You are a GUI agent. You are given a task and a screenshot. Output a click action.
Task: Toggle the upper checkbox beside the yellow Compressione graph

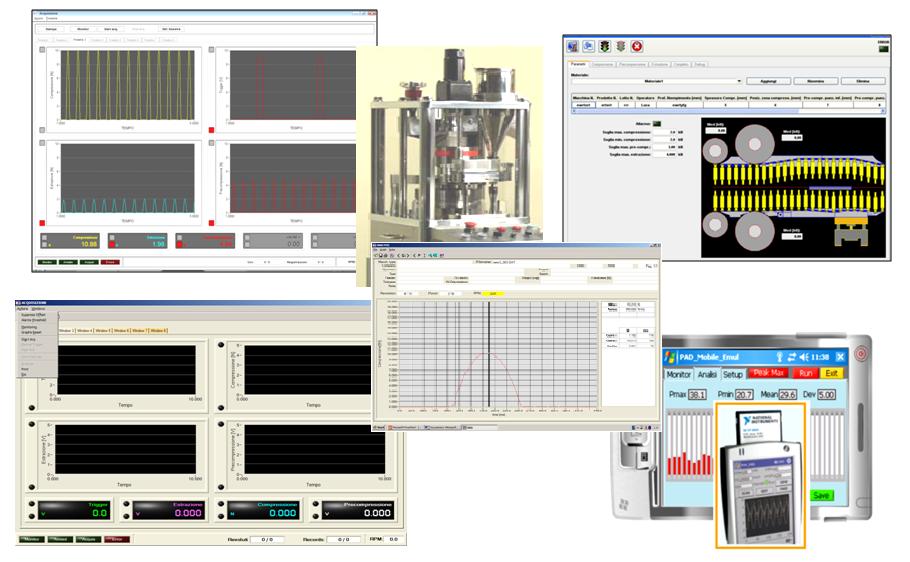coord(42,50)
